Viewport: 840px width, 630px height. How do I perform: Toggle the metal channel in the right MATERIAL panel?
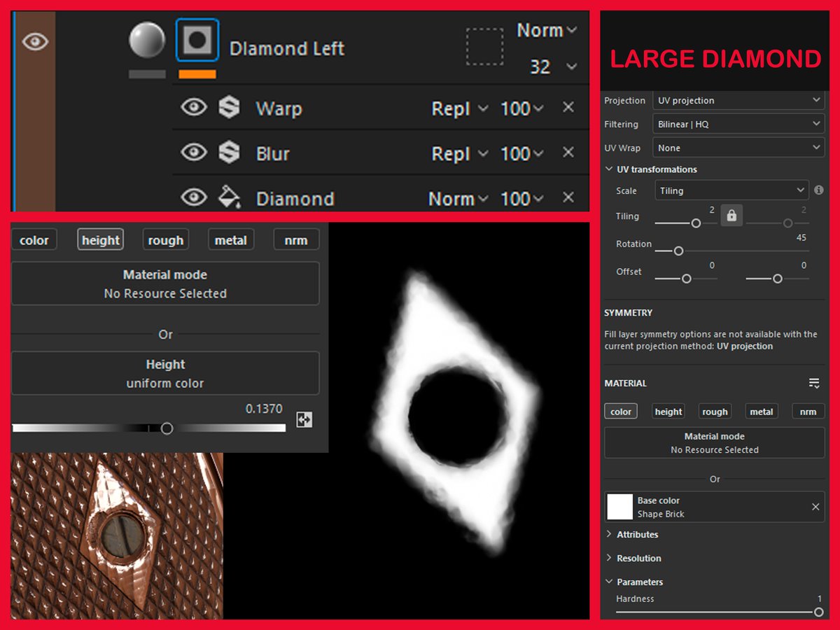pos(762,412)
